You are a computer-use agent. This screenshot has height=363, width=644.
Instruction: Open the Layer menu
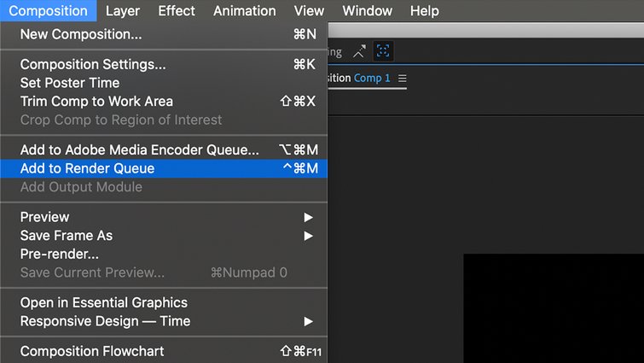coord(122,11)
